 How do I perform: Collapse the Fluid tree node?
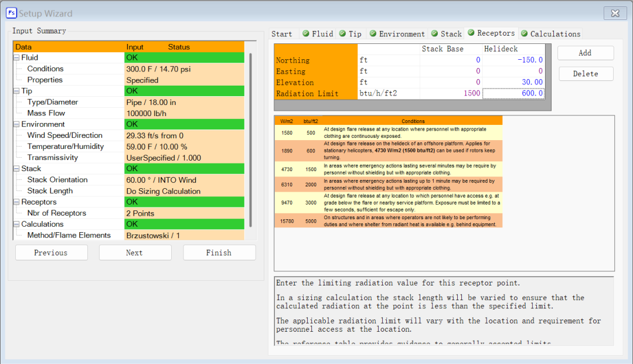coord(16,57)
